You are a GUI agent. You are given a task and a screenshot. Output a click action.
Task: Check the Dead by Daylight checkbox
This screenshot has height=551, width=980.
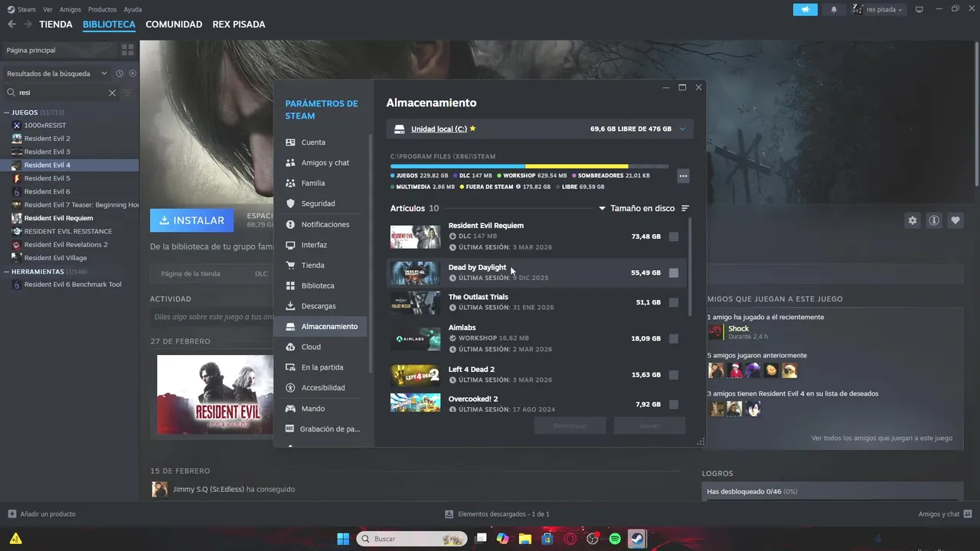pyautogui.click(x=674, y=272)
